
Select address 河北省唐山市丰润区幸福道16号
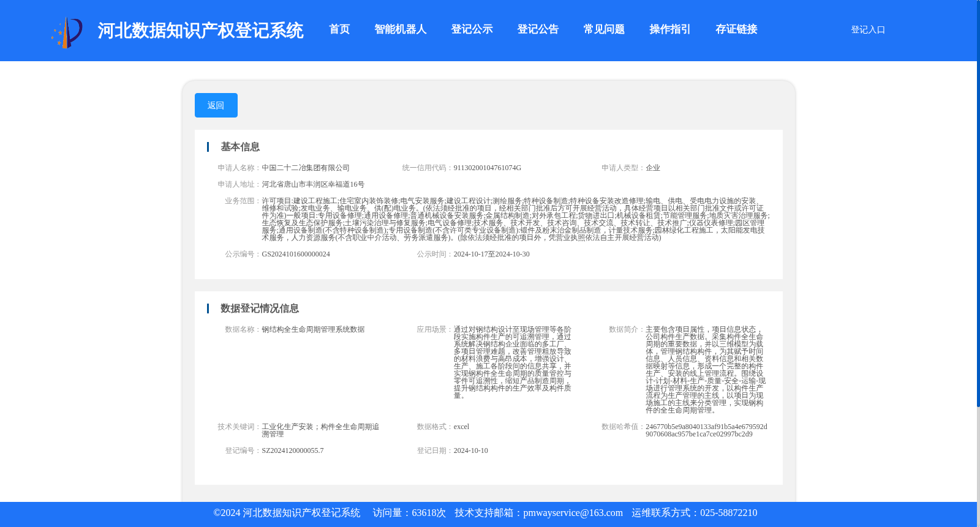(313, 184)
